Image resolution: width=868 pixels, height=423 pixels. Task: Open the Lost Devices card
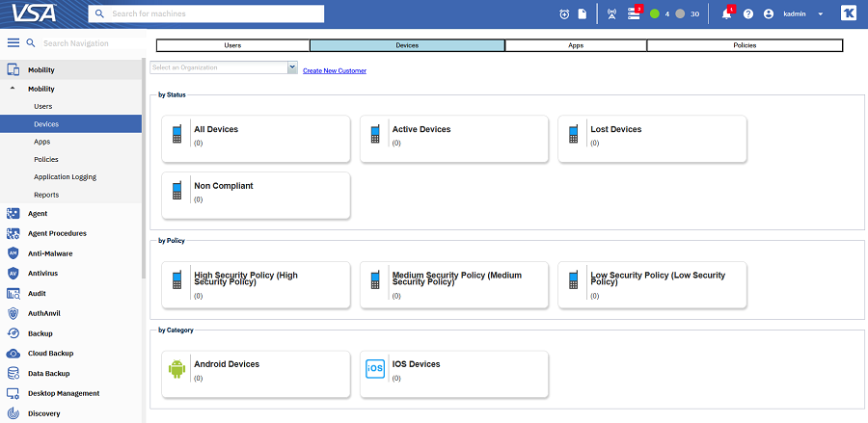click(652, 139)
